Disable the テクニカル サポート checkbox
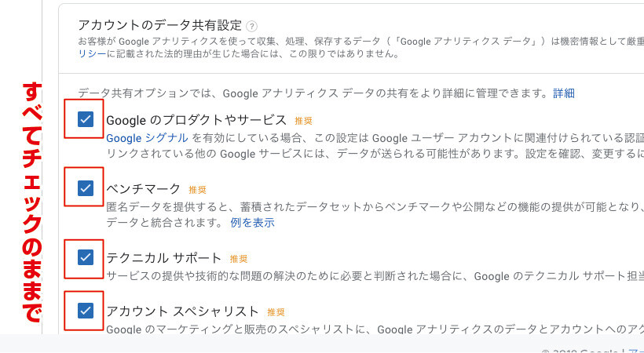 pyautogui.click(x=86, y=257)
